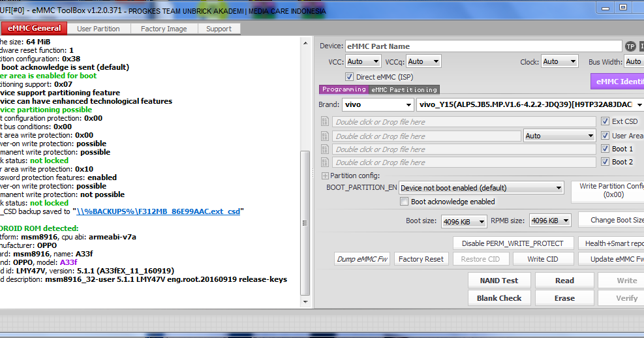Click the purple A33f model text
The height and width of the screenshot is (338, 644).
69,262
